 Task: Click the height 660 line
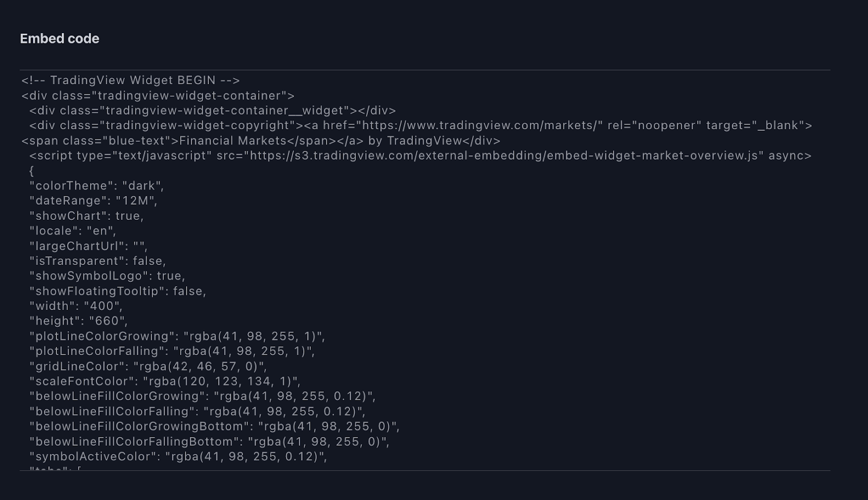79,321
